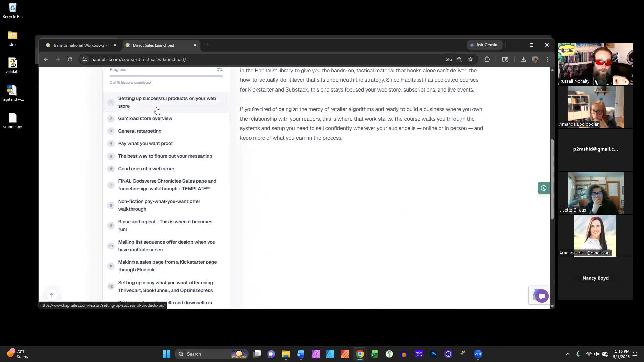Open the validate script desktop icon
Image resolution: width=644 pixels, height=362 pixels.
pos(12,66)
